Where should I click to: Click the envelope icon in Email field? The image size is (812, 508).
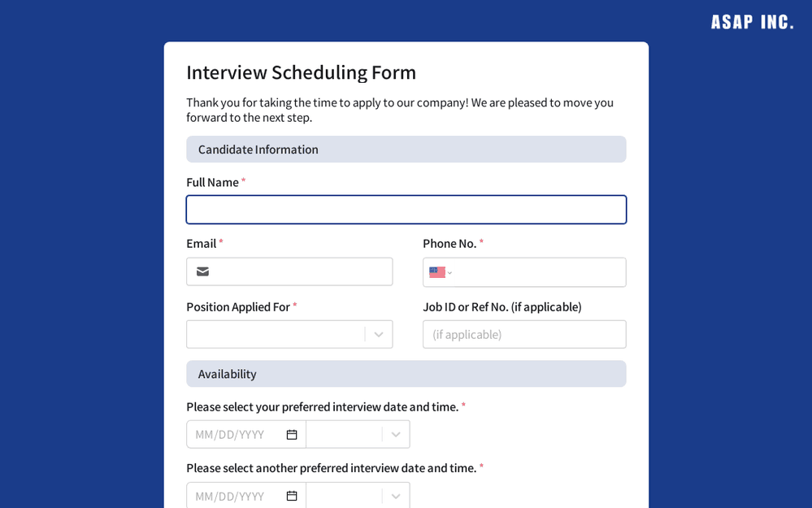[x=202, y=272]
